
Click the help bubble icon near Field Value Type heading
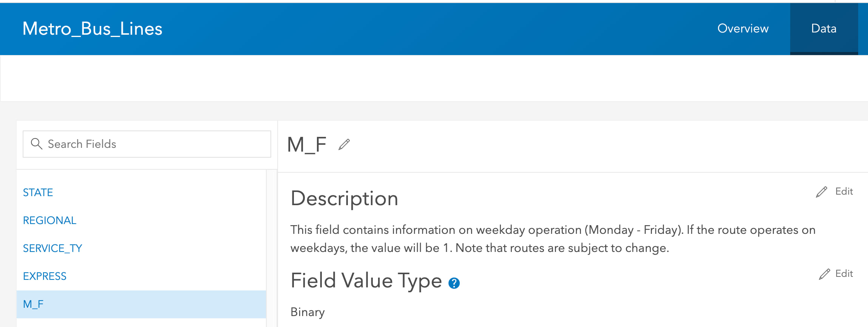click(x=454, y=283)
